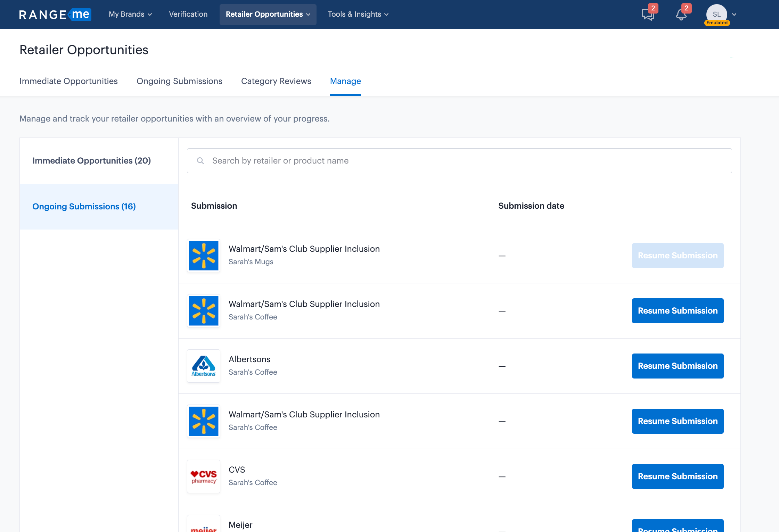Click the Submission column header
This screenshot has height=532, width=779.
pyautogui.click(x=214, y=206)
